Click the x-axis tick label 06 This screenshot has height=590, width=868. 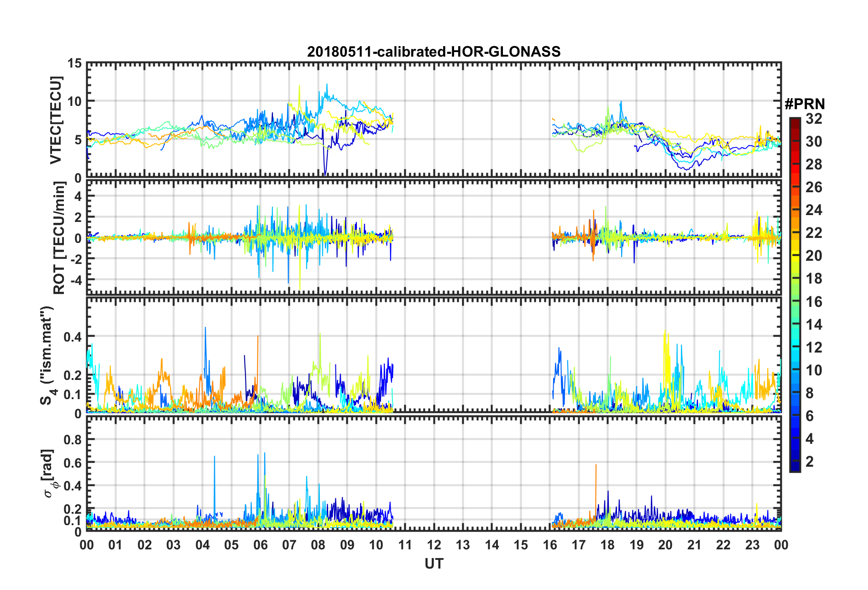260,545
